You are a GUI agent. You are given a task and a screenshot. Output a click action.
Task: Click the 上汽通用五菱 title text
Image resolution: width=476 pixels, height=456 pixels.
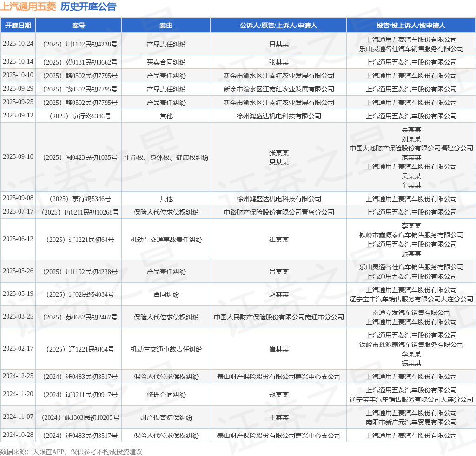click(28, 7)
